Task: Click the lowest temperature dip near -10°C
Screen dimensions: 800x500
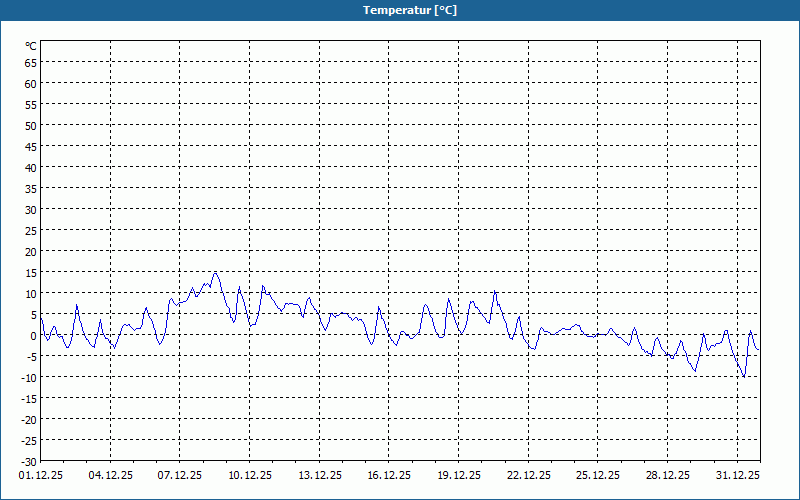Action: 744,377
